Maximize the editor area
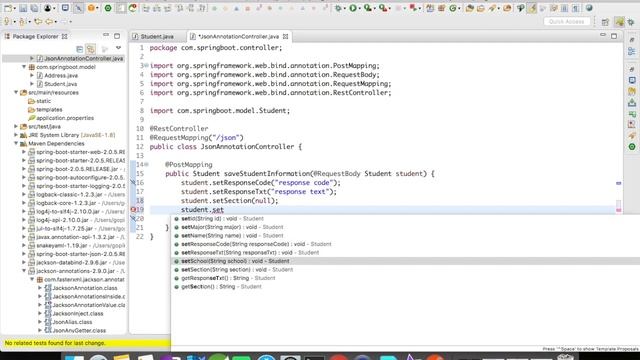Screen dimensions: 640x360 pyautogui.click(x=614, y=36)
